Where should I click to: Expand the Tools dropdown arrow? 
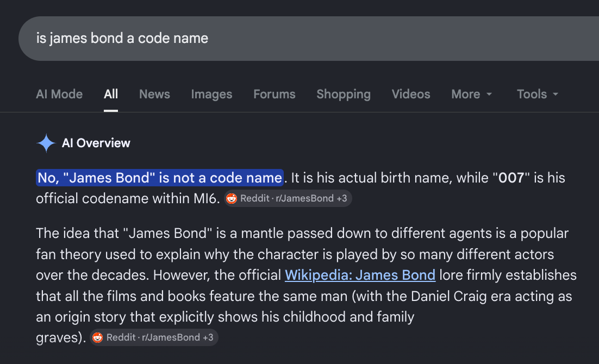(556, 95)
